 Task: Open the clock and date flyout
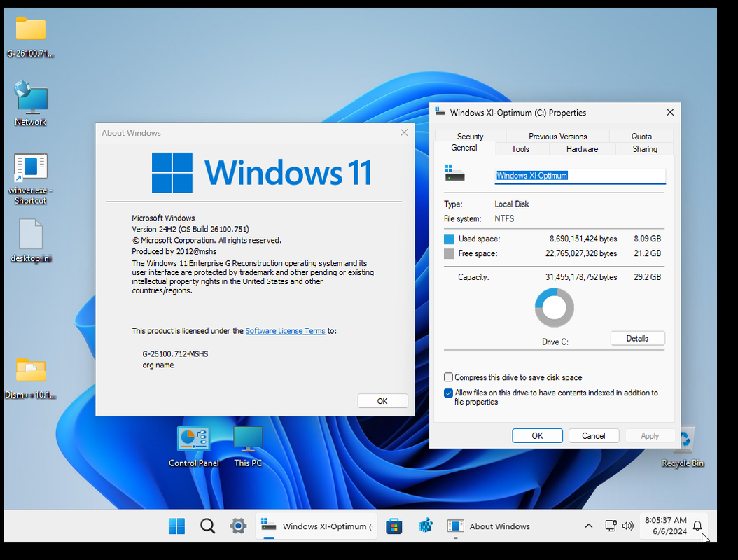point(665,526)
